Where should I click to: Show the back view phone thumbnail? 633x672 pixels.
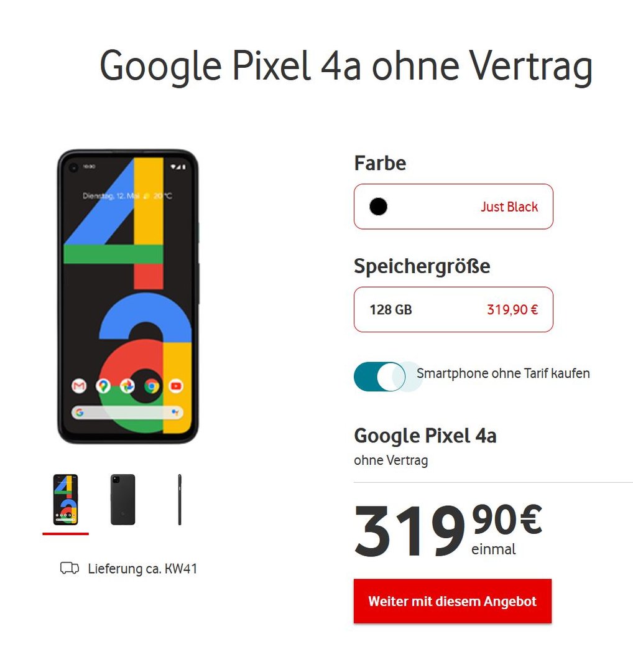[123, 500]
